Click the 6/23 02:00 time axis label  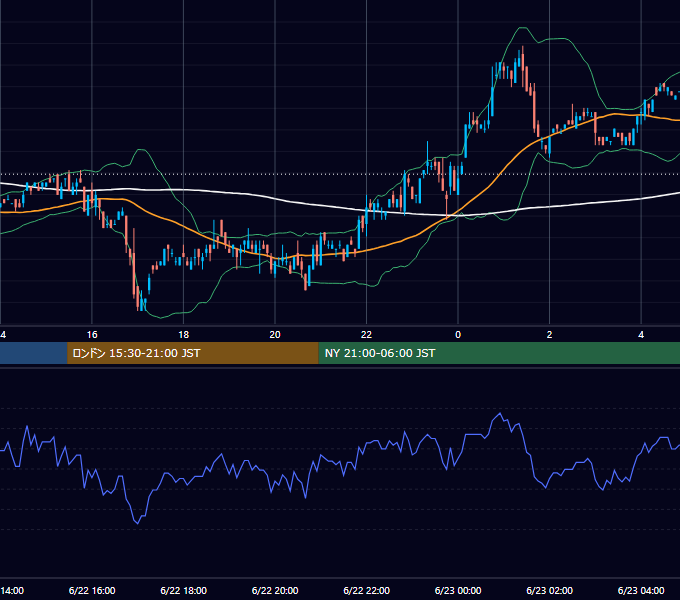(549, 590)
